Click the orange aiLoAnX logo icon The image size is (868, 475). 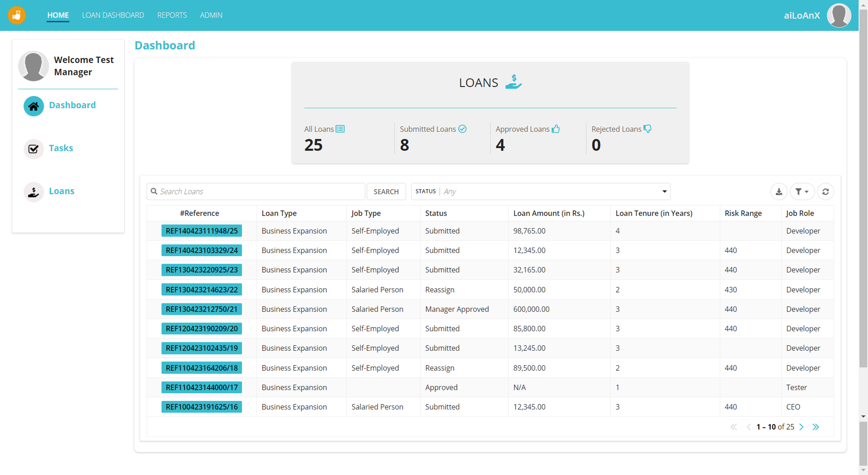click(x=17, y=15)
